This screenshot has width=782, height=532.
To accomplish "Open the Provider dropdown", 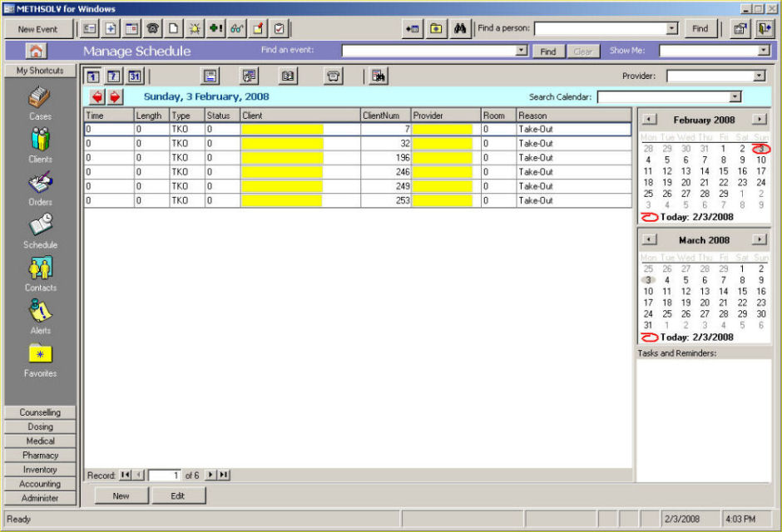I will (759, 76).
